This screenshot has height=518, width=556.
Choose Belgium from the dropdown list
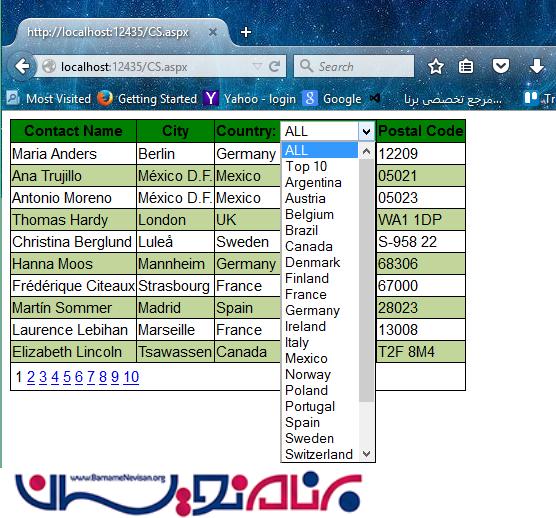pos(320,214)
